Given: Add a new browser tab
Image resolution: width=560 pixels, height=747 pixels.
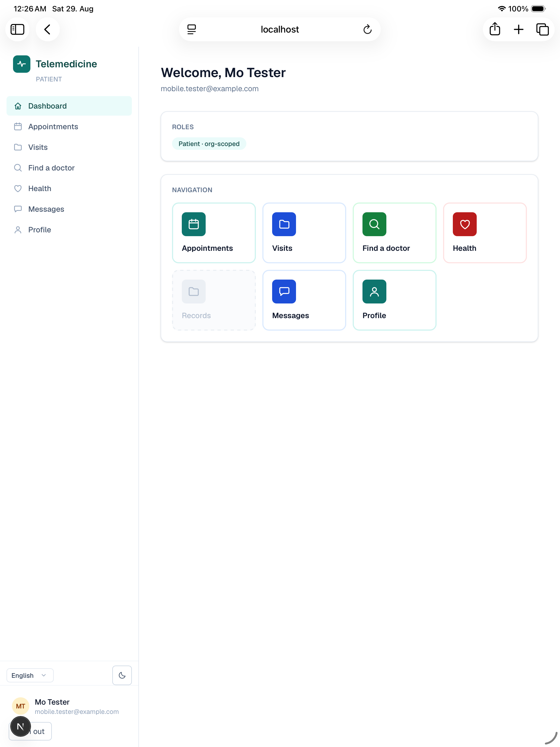Looking at the screenshot, I should pos(518,29).
